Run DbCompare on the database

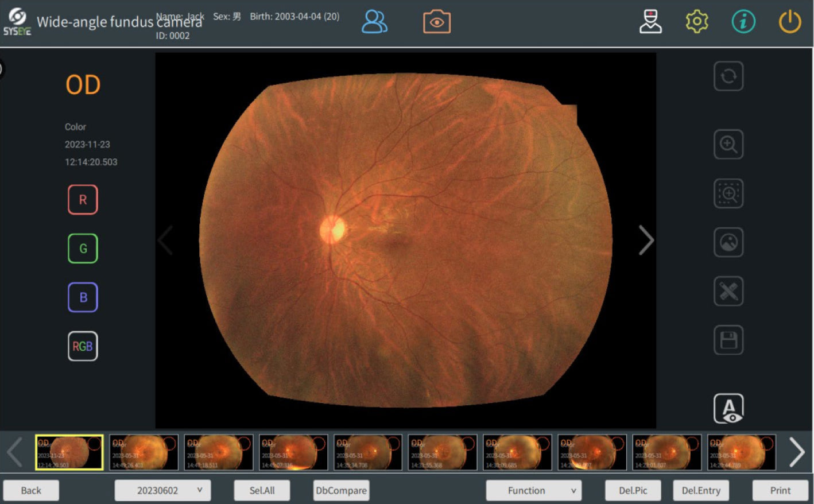point(340,490)
